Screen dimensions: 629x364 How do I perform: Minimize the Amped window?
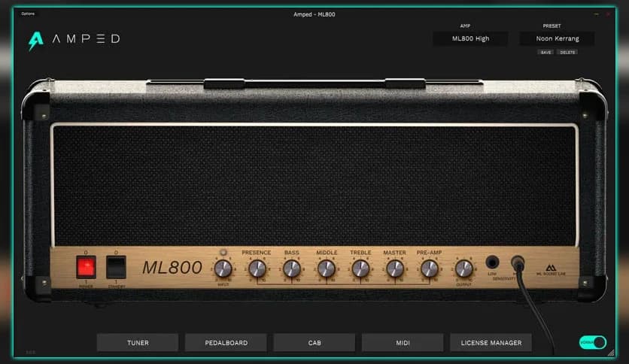coord(597,14)
